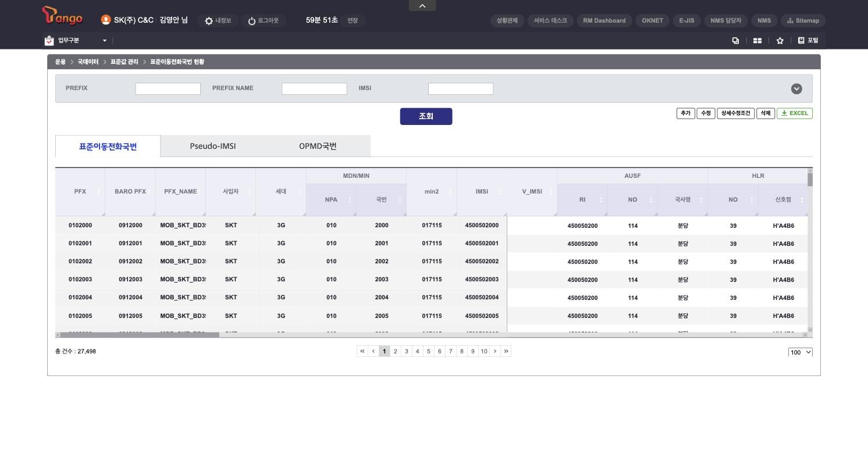Focus the PREFIX input field
This screenshot has height=472, width=868.
pos(168,89)
